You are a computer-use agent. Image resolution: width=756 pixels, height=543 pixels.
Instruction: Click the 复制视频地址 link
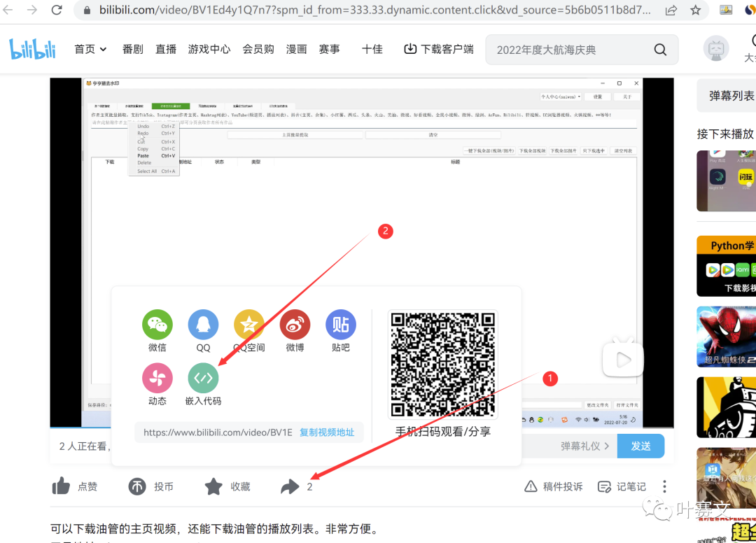click(327, 432)
